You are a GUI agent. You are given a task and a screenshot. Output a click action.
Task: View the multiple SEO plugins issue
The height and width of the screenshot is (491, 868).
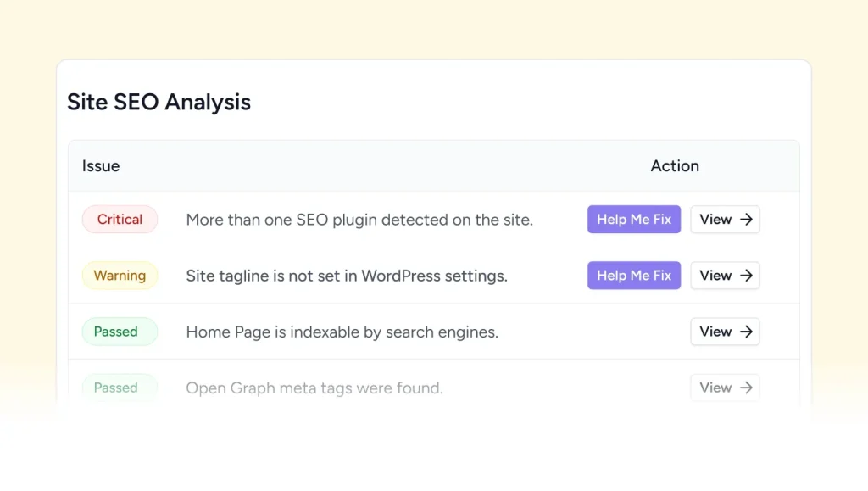725,220
